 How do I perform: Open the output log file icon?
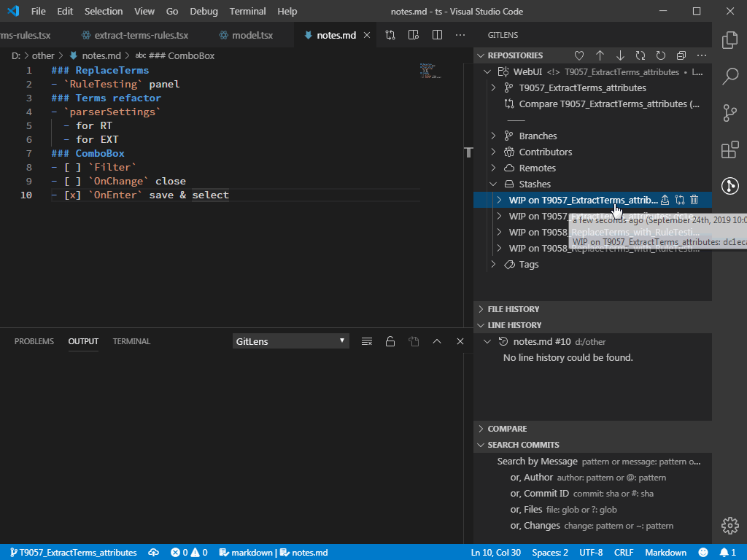pos(414,341)
